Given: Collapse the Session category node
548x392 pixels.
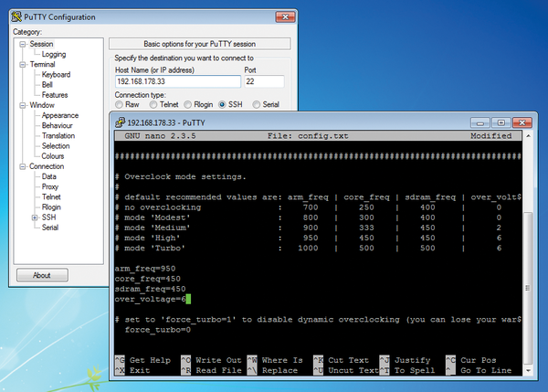Looking at the screenshot, I should [23, 44].
